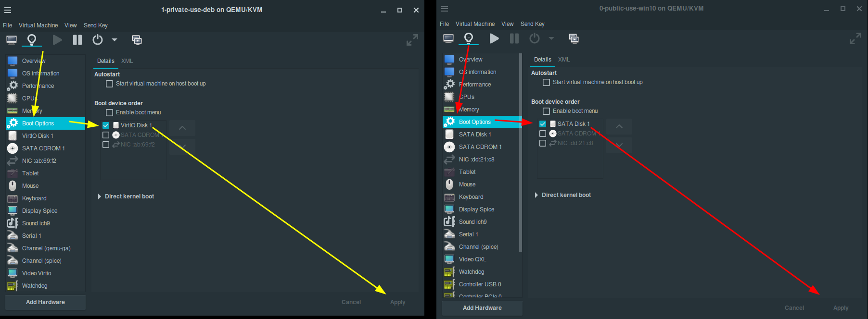868x319 pixels.
Task: Click Add Hardware in win10 window
Action: [483, 308]
